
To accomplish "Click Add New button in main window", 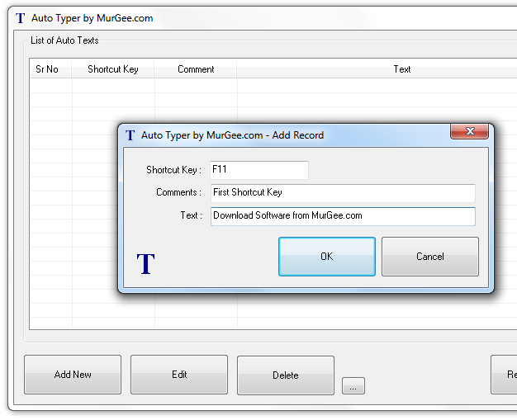I will pos(73,375).
